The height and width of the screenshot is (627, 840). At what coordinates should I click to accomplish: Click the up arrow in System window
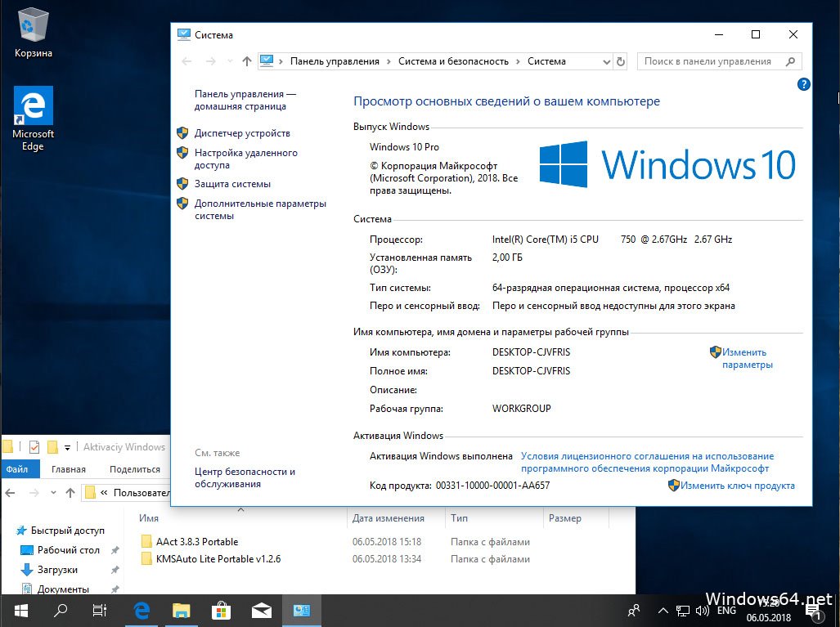(246, 61)
